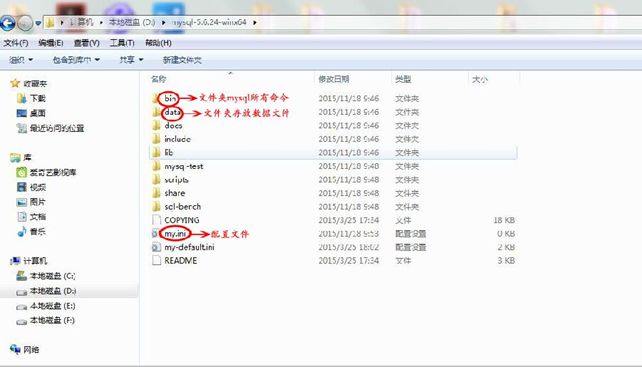This screenshot has width=642, height=367.
Task: Select the bin folder icon
Action: coord(156,98)
